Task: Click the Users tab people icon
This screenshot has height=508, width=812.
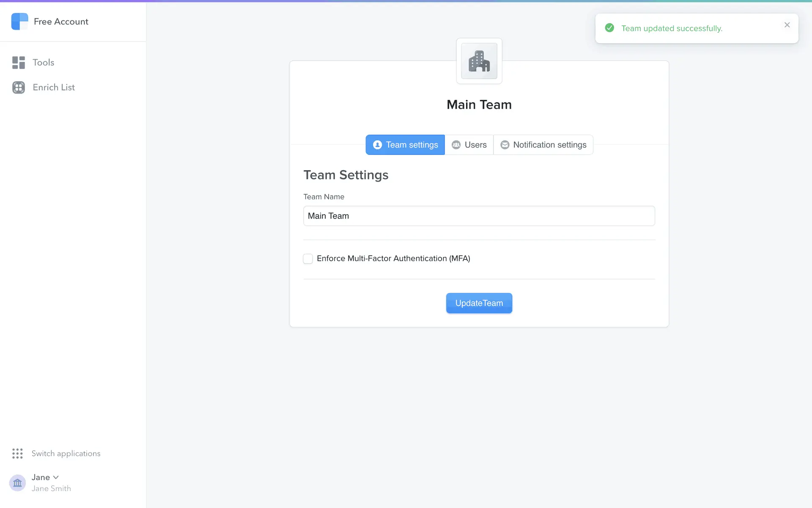Action: 456,145
